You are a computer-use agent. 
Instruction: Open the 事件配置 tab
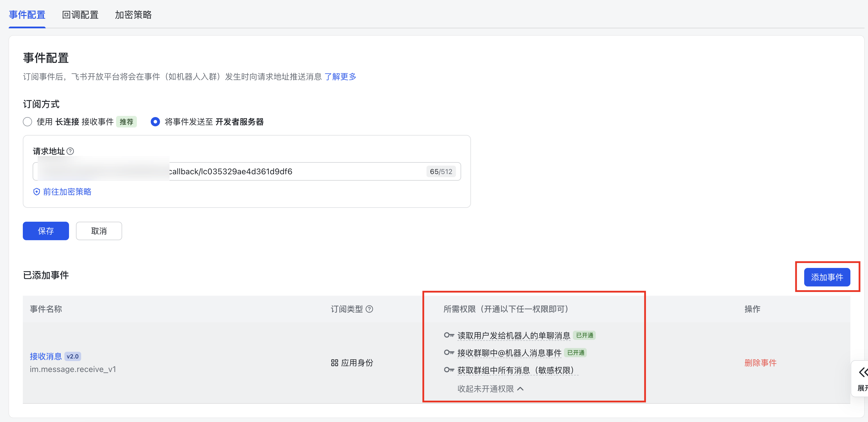pos(27,15)
